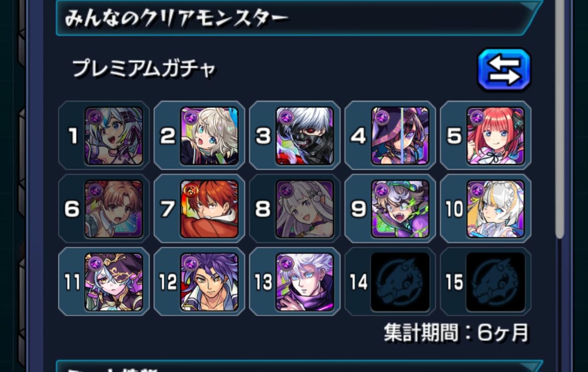Tap the blue swap arrows toggle button
The height and width of the screenshot is (372, 588).
coord(504,70)
